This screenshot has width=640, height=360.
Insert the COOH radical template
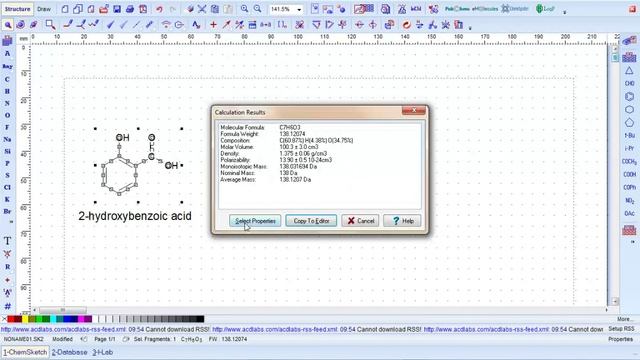[x=629, y=174]
